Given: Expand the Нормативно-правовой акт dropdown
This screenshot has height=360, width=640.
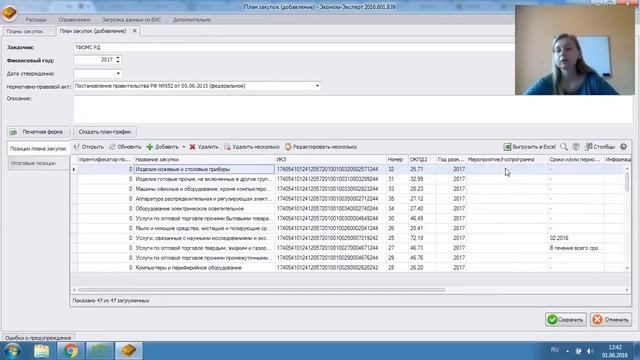Looking at the screenshot, I should pyautogui.click(x=317, y=86).
